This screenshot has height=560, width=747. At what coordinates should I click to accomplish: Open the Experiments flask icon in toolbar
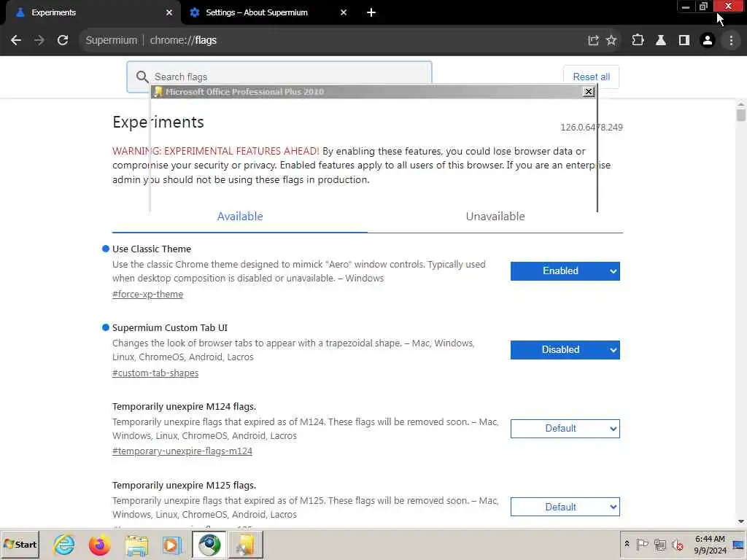tap(661, 41)
